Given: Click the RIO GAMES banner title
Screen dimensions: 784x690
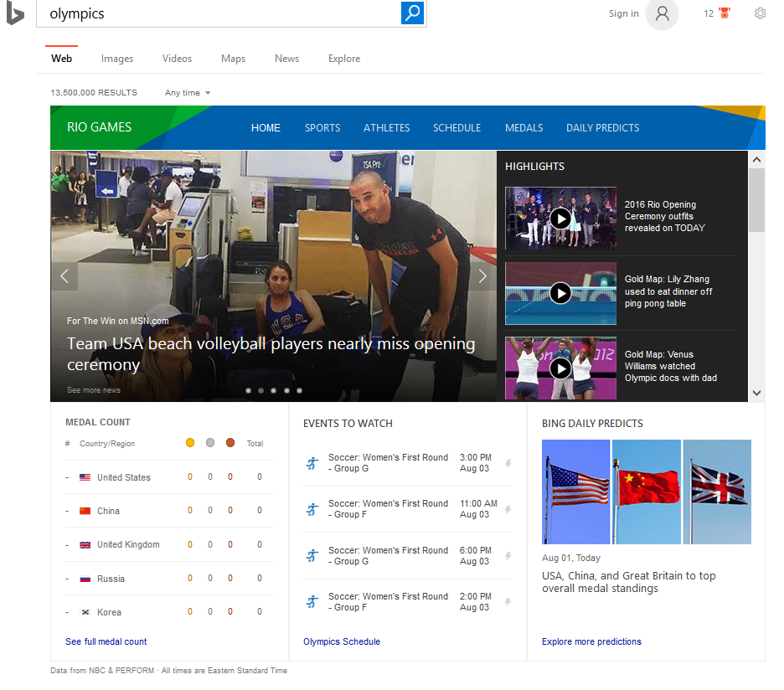Looking at the screenshot, I should pyautogui.click(x=99, y=127).
